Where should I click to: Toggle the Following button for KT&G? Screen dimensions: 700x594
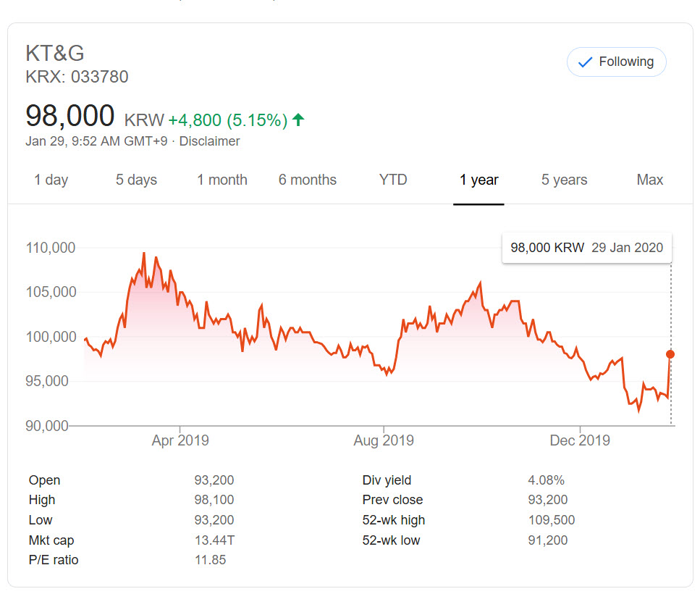tap(616, 62)
